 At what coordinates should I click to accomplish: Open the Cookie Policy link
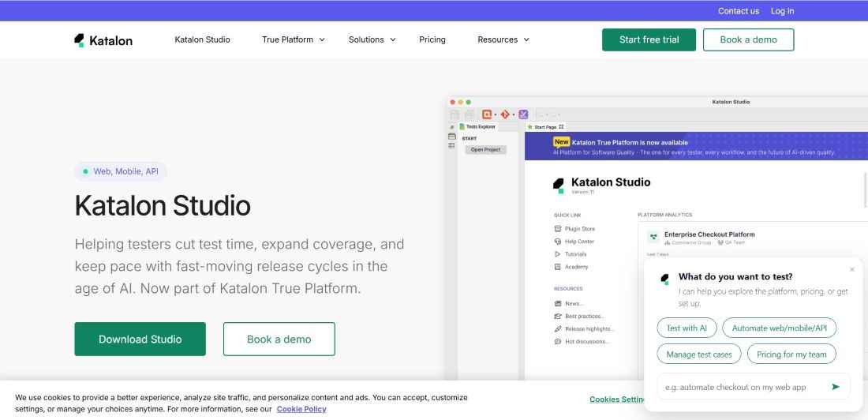click(301, 410)
